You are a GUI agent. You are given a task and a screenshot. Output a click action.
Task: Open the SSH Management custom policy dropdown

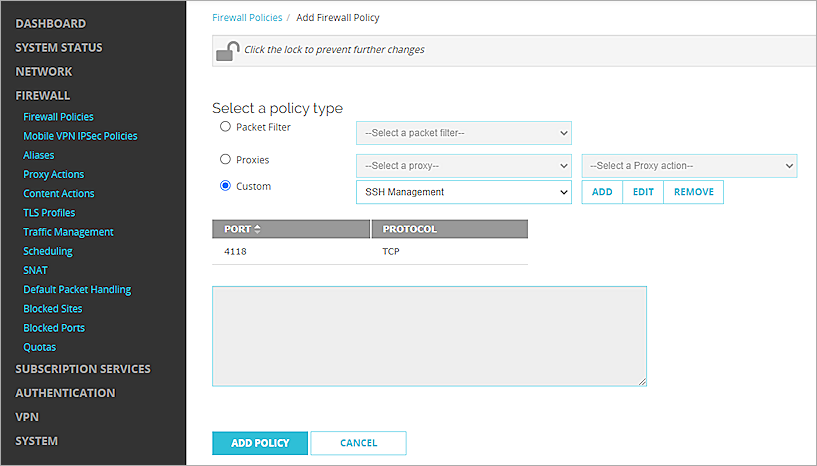464,192
